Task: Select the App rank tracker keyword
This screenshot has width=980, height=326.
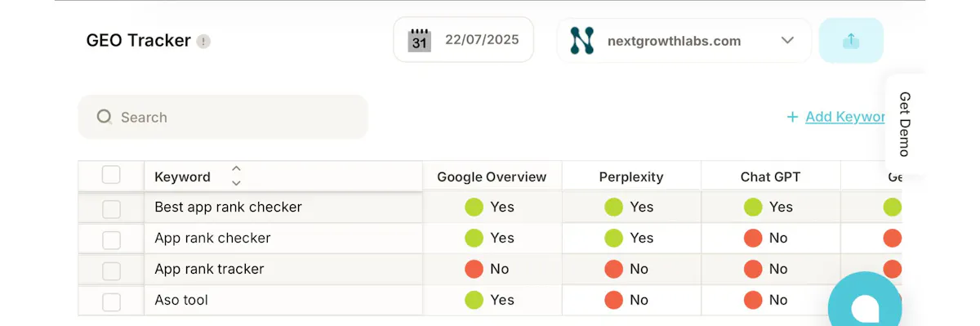Action: tap(209, 269)
